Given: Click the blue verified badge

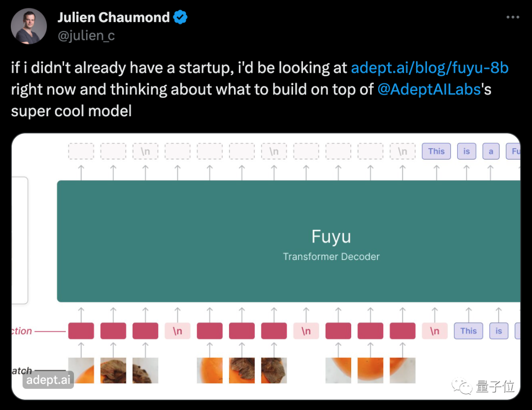Looking at the screenshot, I should [180, 17].
